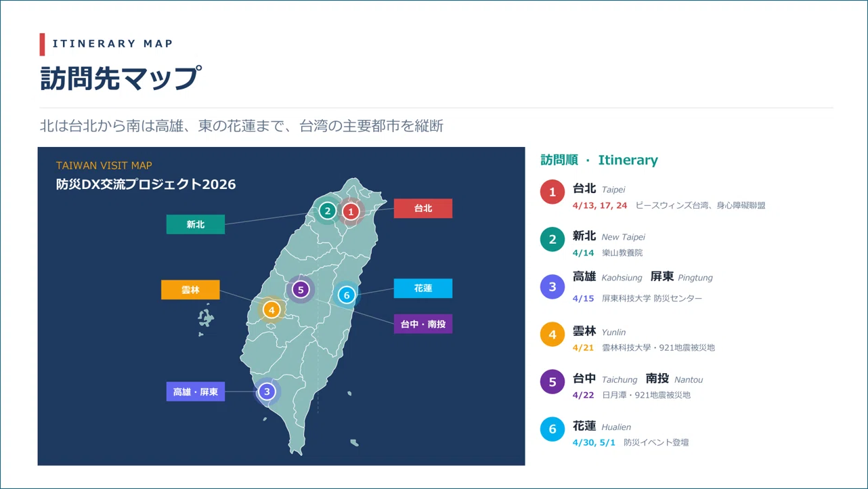Click dates 4/30, 5/1
Image resolution: width=868 pixels, height=489 pixels.
[x=594, y=442]
